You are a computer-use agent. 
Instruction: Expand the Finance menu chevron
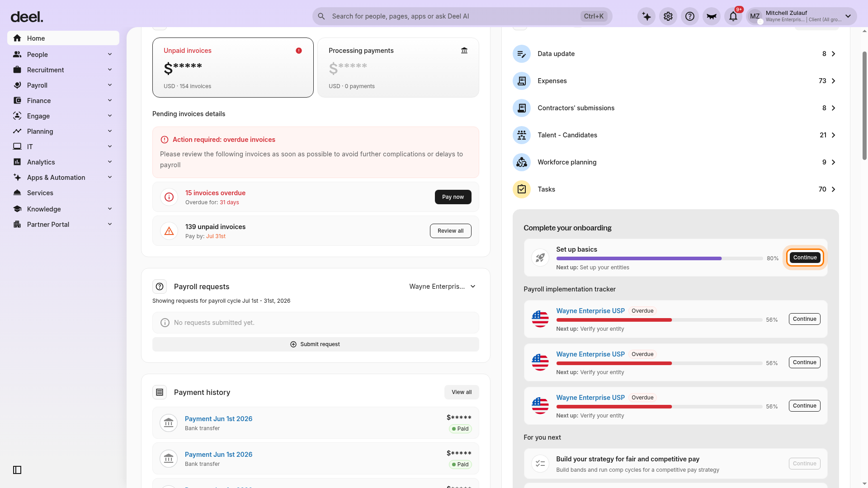110,101
